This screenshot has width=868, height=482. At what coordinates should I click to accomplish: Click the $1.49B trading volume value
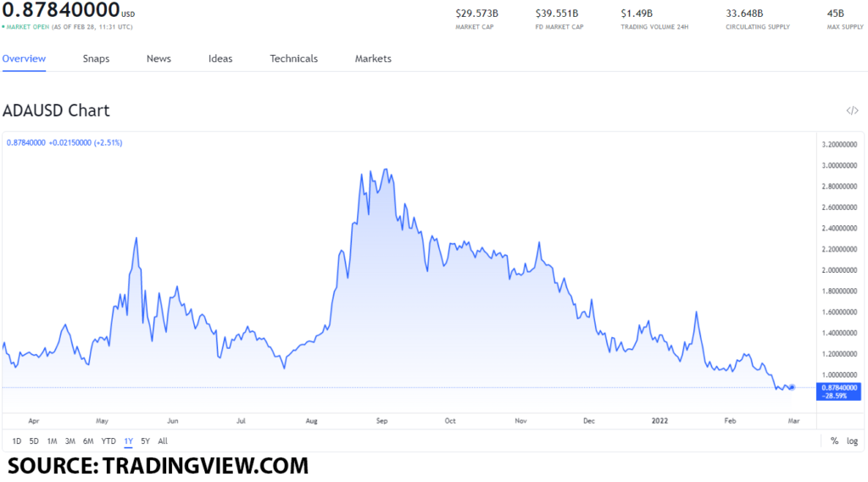click(x=637, y=14)
